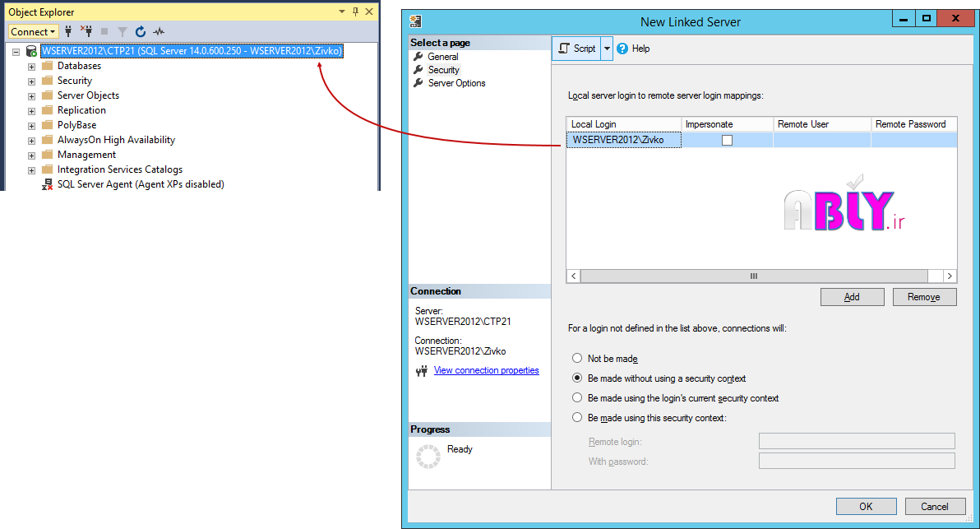Select the WSERVER2012\Zivko Local Login cell
Image resolution: width=980 pixels, height=529 pixels.
[624, 140]
